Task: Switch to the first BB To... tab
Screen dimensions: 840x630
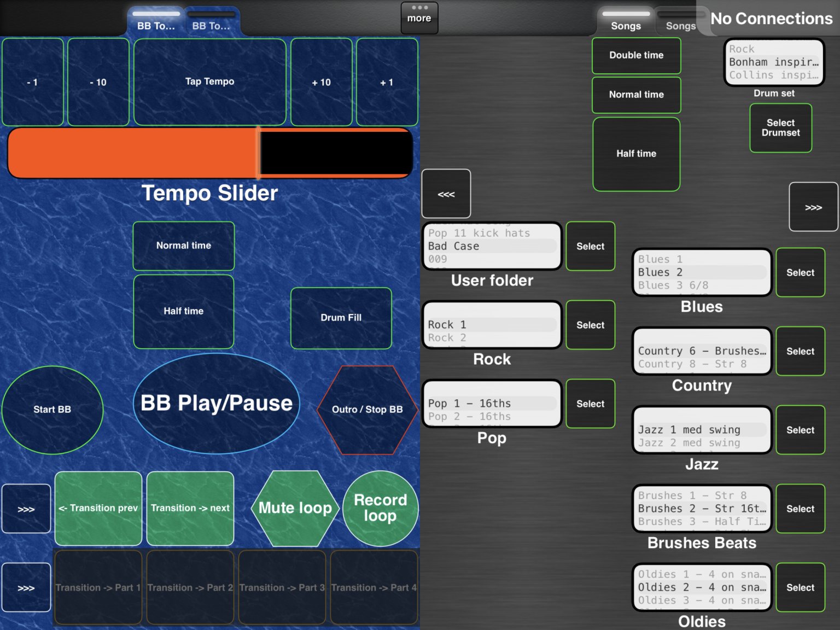Action: [x=156, y=22]
